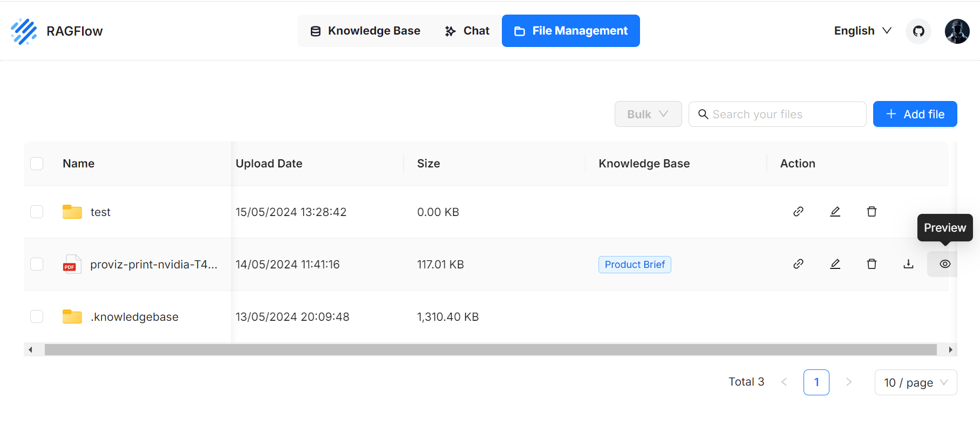Click the horizontal scrollbar under the table
980x438 pixels.
[x=490, y=350]
